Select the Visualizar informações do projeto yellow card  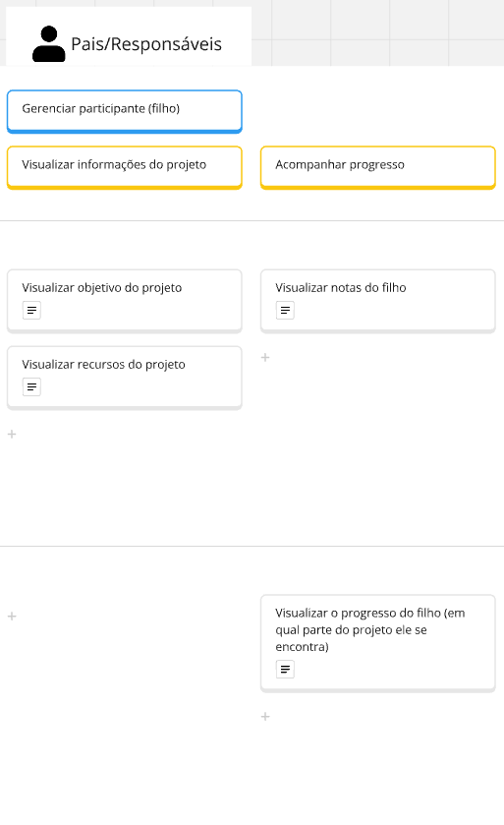point(125,168)
